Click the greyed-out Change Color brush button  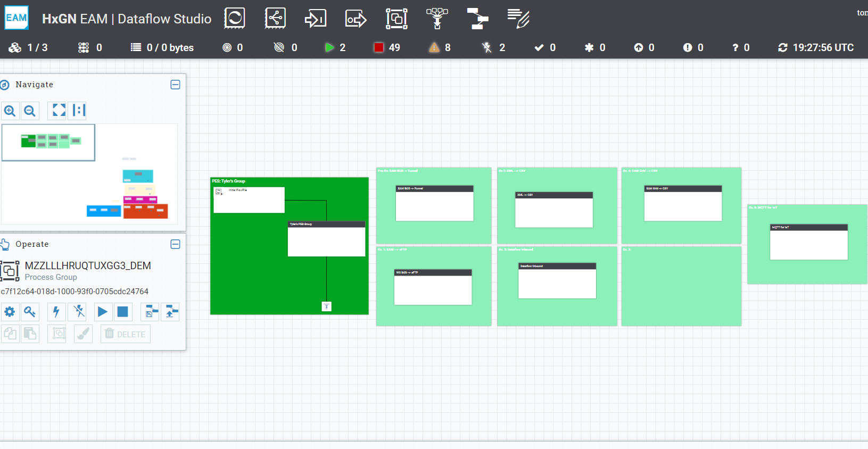click(83, 334)
